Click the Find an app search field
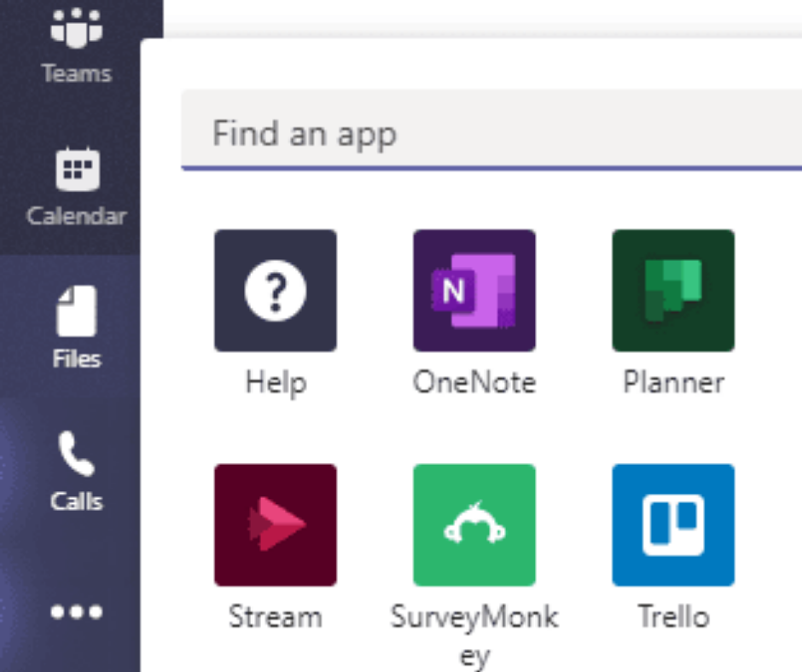The image size is (802, 672). point(491,131)
